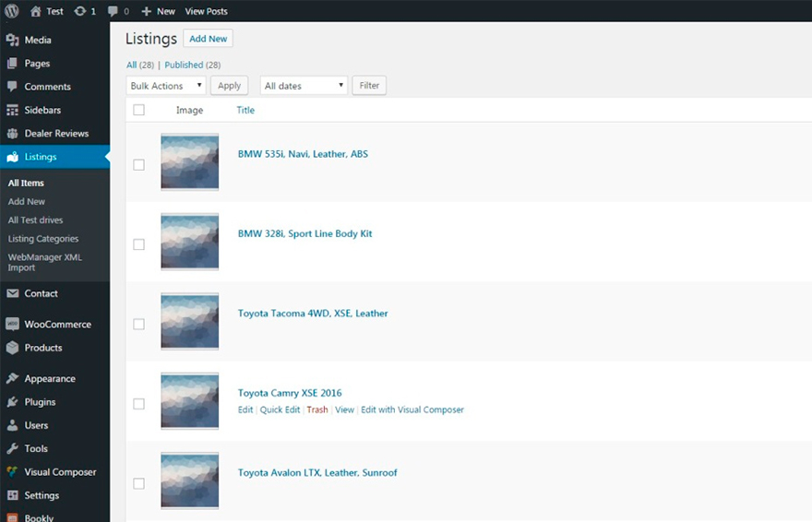Click the Visual Composer icon in sidebar

click(12, 472)
